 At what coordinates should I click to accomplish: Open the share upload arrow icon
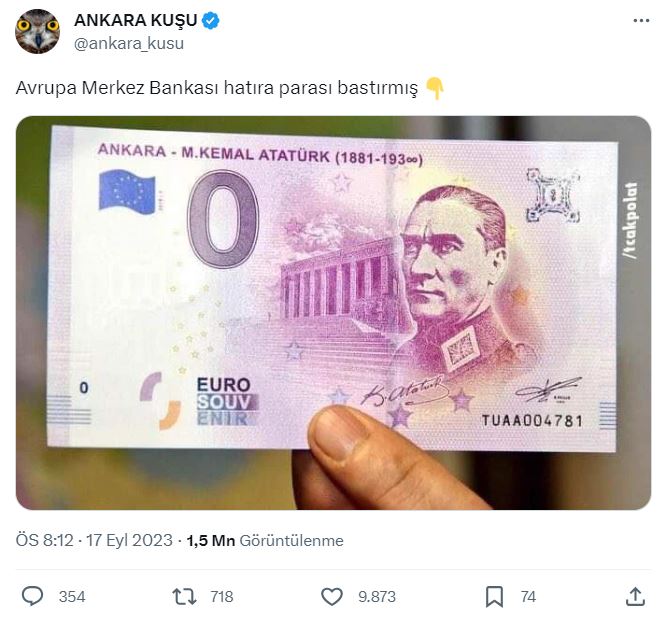pos(635,596)
